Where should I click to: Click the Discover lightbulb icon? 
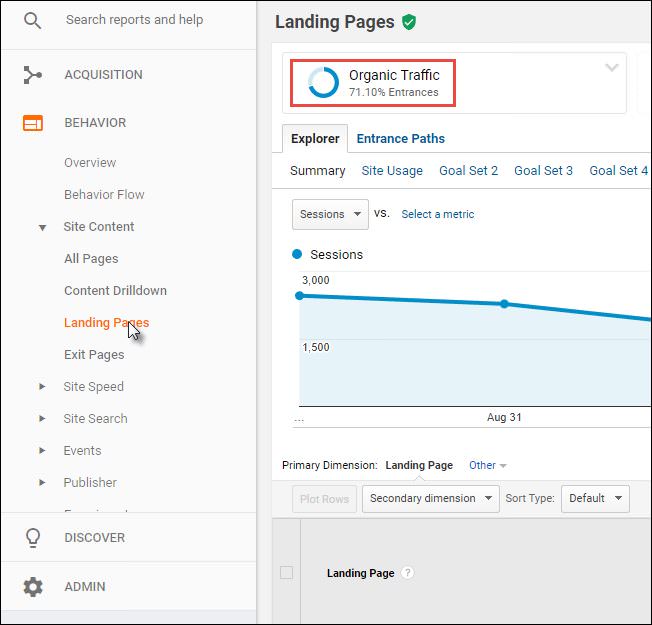[x=33, y=538]
